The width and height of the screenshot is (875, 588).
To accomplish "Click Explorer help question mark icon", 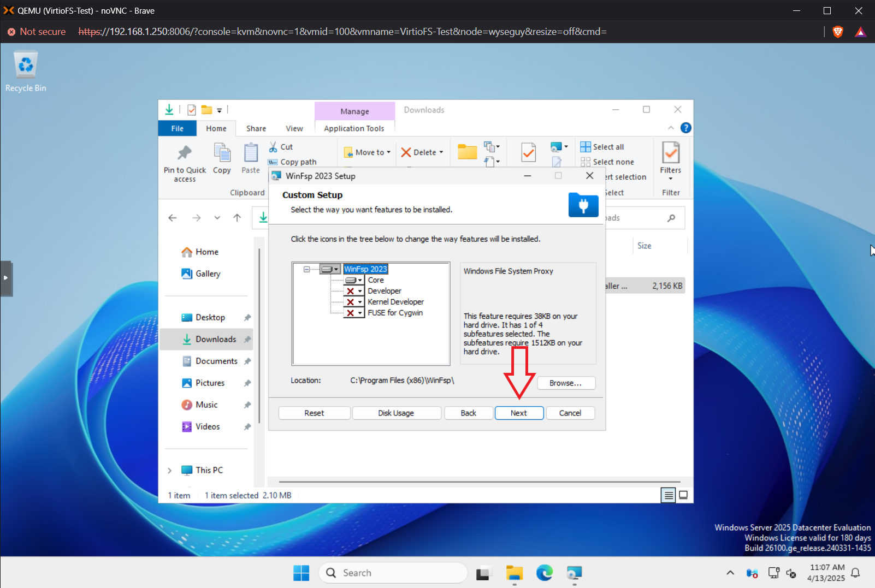I will (x=686, y=128).
